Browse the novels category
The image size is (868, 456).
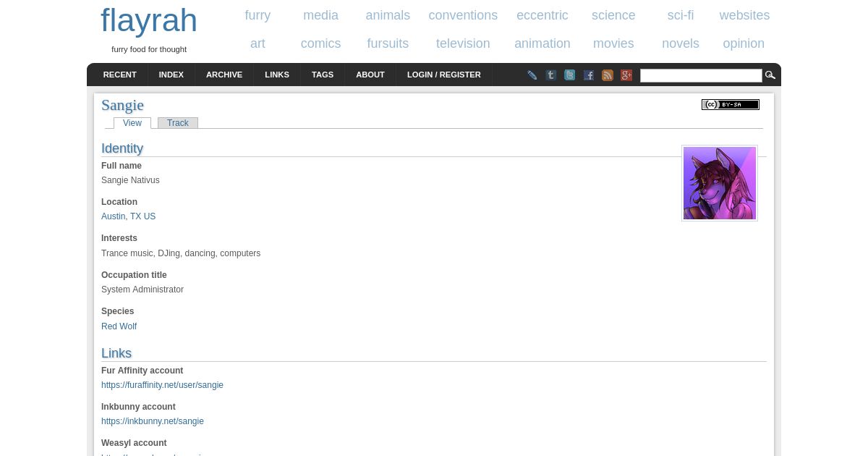coord(681,43)
